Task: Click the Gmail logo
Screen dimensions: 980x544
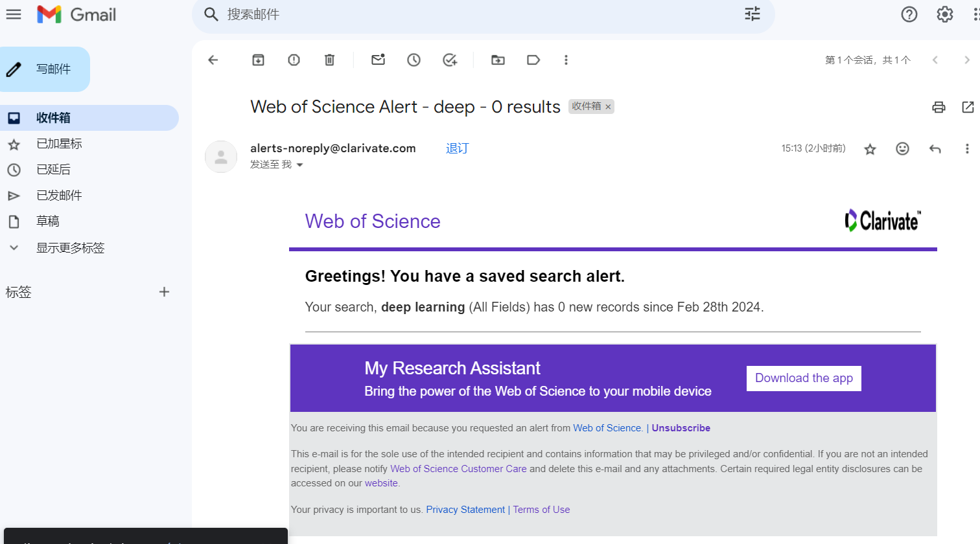Action: tap(76, 14)
